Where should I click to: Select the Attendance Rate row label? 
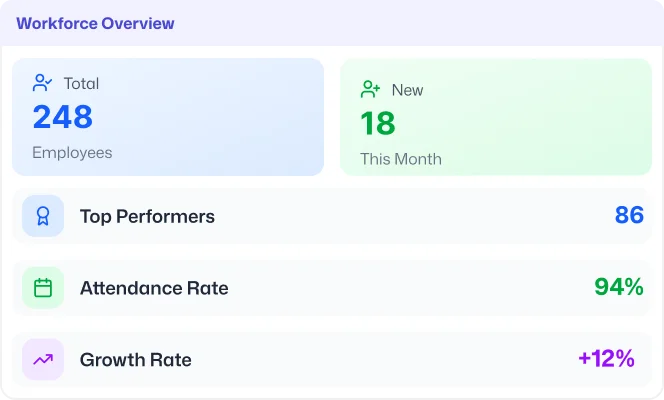point(154,288)
